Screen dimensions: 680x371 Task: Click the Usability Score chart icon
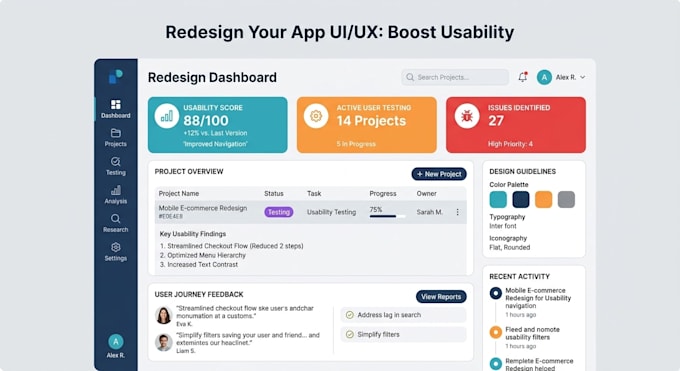tap(167, 116)
